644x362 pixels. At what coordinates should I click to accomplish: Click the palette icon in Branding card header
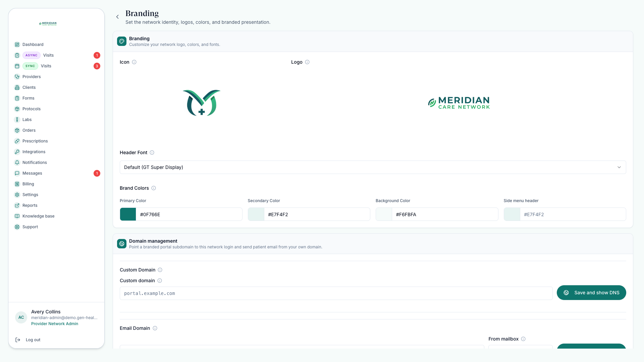[122, 41]
